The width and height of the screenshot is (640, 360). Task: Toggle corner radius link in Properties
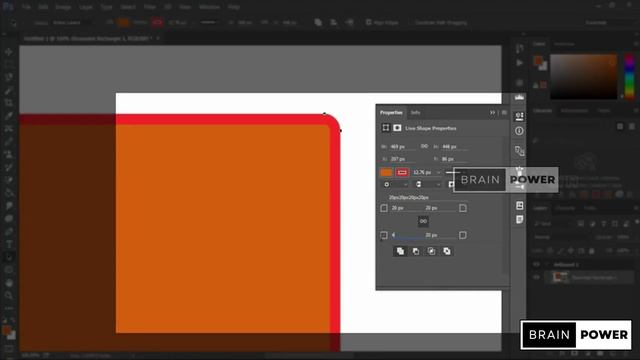pos(423,221)
